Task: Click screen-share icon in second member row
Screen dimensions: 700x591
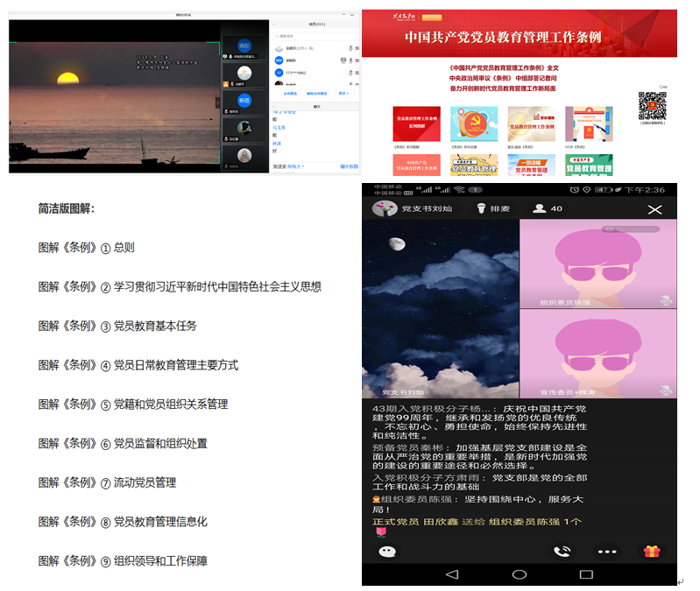Action: pyautogui.click(x=343, y=60)
